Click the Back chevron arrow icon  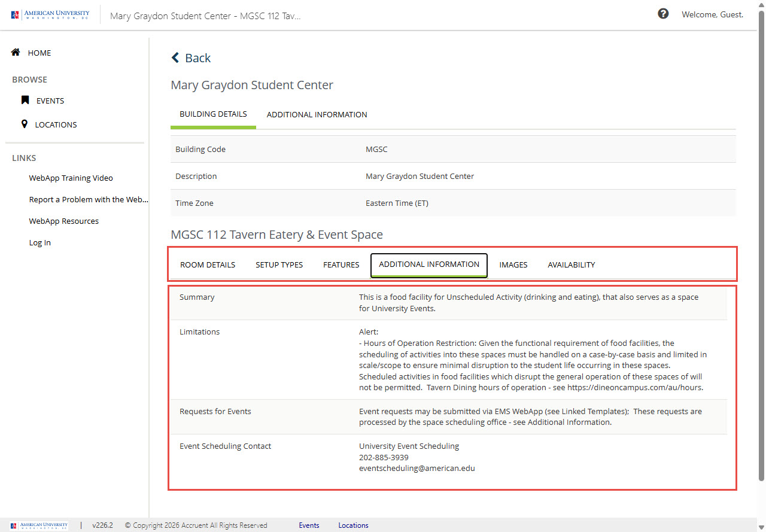point(175,57)
